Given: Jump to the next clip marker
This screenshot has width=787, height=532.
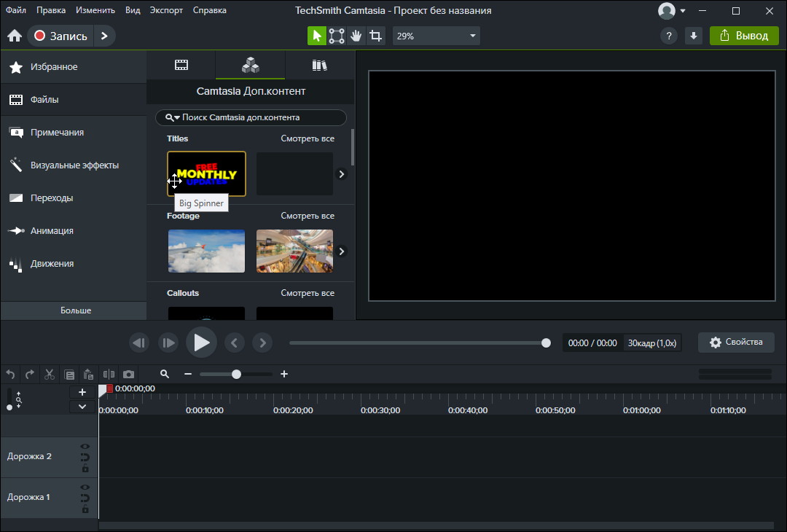Looking at the screenshot, I should (x=262, y=343).
